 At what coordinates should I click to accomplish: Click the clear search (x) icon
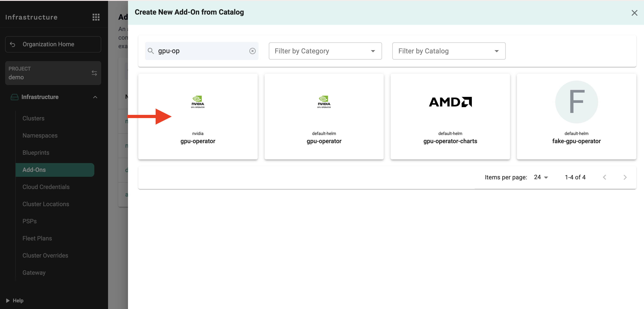point(252,51)
